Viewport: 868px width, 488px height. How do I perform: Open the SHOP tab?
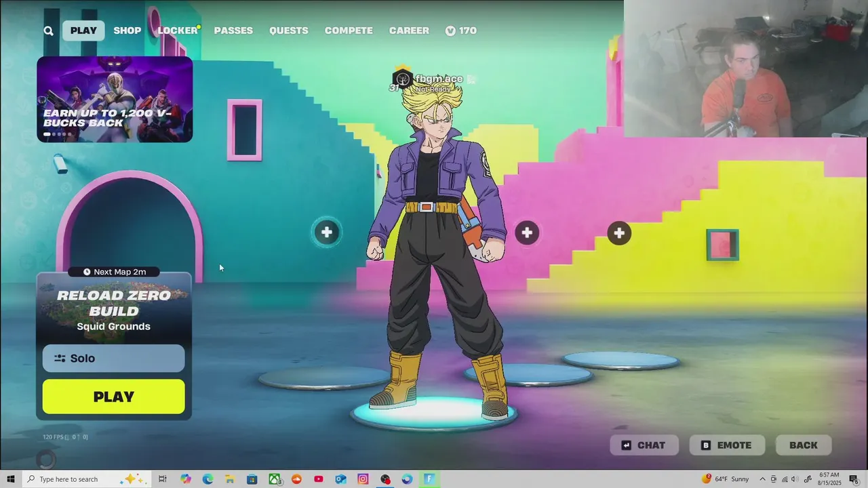point(127,30)
